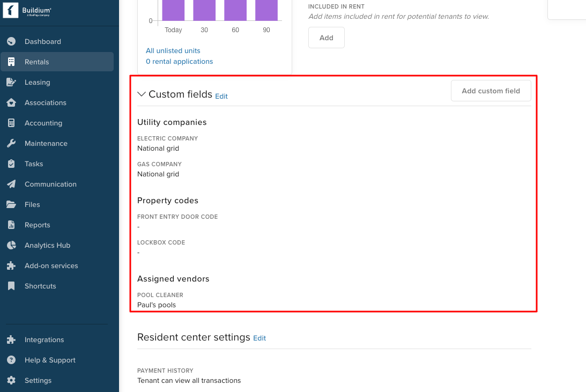Edit the Resident center settings
This screenshot has width=586, height=392.
[x=259, y=338]
